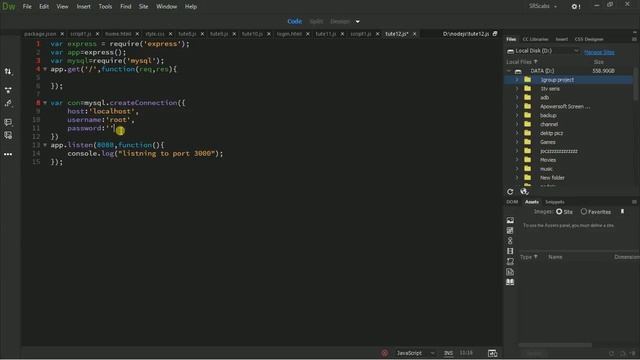Select the Images asset category icon
This screenshot has width=640, height=360.
point(510,220)
